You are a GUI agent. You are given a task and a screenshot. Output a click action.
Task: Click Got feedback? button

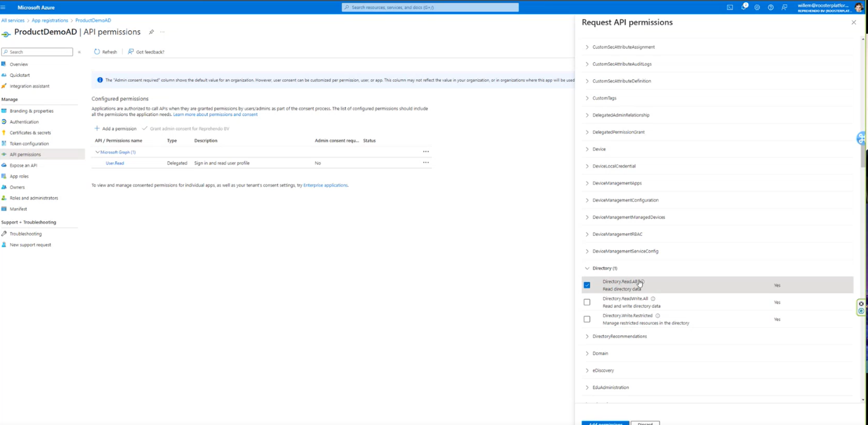click(146, 52)
